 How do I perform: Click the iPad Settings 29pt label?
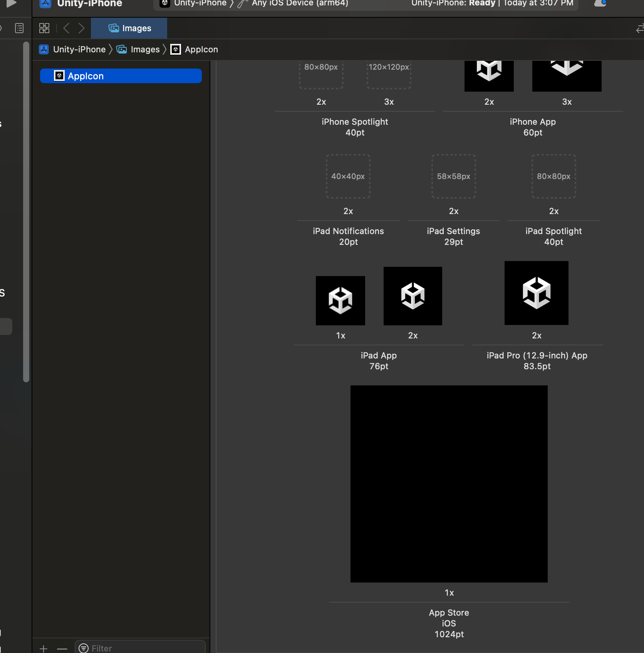click(x=454, y=236)
